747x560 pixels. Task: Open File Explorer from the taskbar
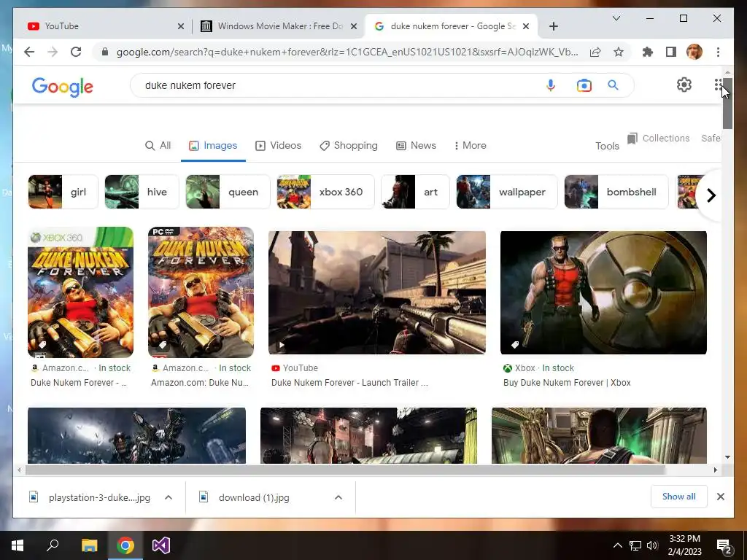(89, 545)
